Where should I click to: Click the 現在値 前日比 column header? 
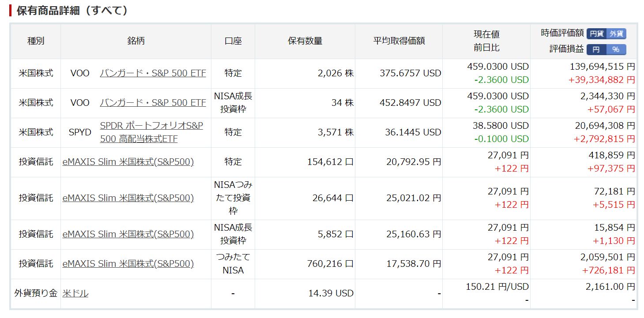pyautogui.click(x=486, y=41)
